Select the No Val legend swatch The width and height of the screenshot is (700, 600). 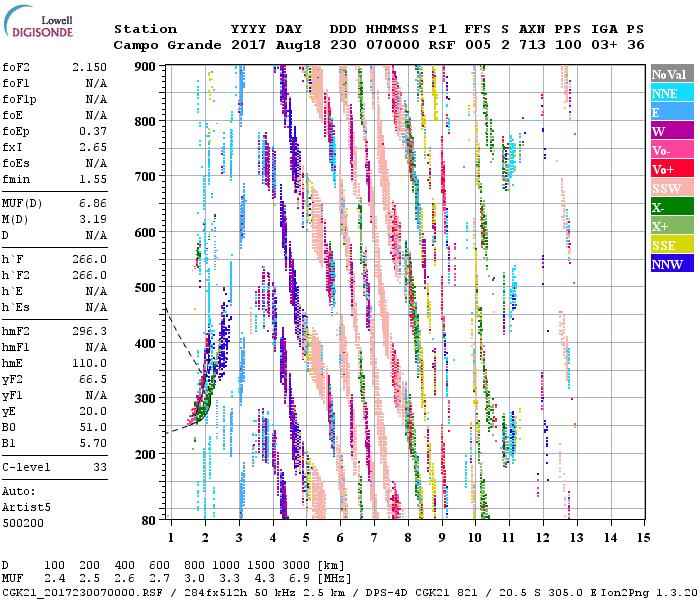(x=672, y=74)
